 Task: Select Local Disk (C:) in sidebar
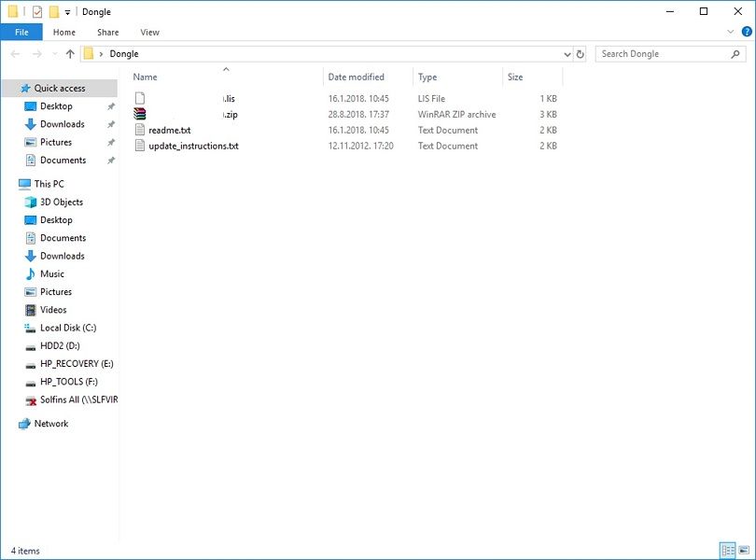pyautogui.click(x=68, y=328)
